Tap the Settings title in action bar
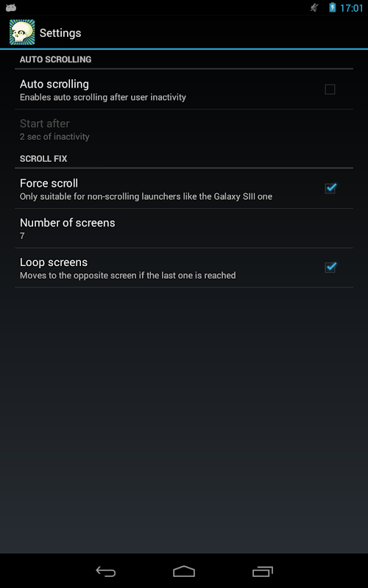Image resolution: width=368 pixels, height=588 pixels. tap(60, 33)
